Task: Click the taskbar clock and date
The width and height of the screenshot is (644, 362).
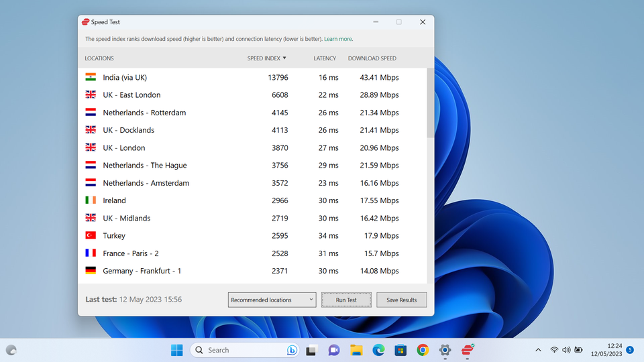Action: pyautogui.click(x=606, y=350)
